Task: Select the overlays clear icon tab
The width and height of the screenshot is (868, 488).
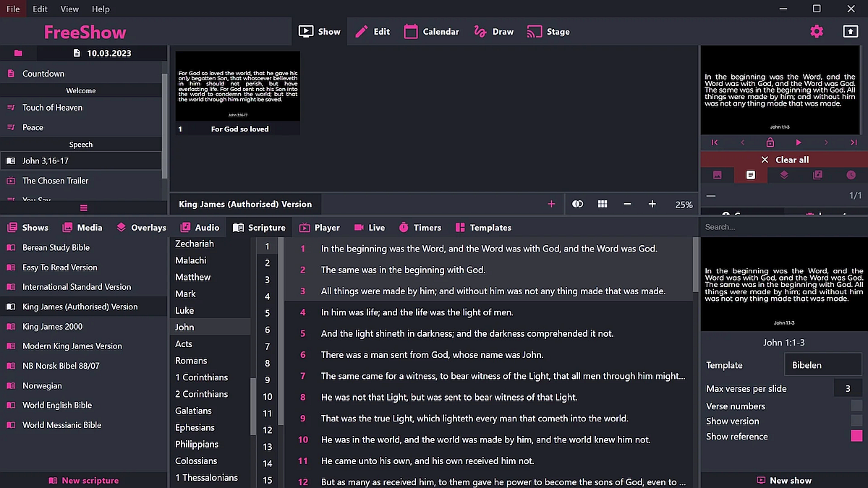Action: coord(784,175)
